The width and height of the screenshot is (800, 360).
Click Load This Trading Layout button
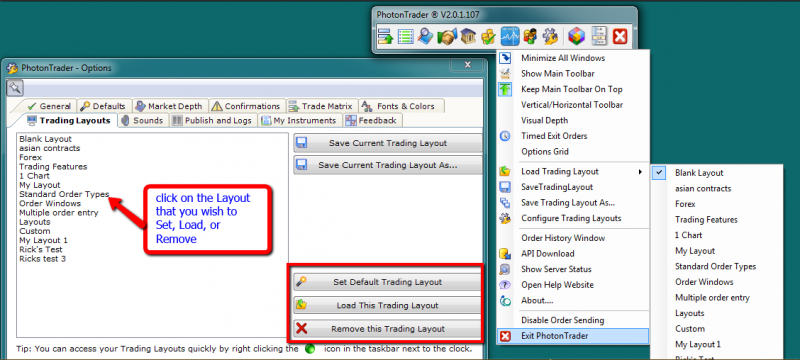(388, 305)
